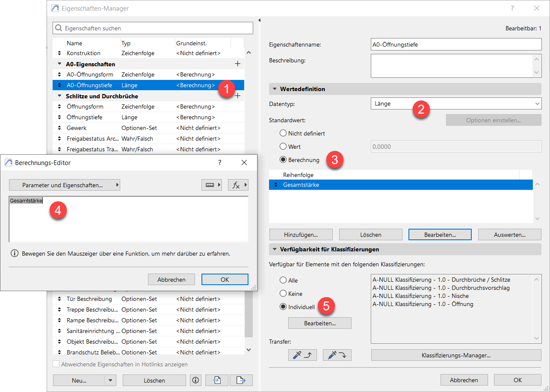Click the info icon beside the Löschen button
Screen dimensions: 550x392
(x=196, y=380)
